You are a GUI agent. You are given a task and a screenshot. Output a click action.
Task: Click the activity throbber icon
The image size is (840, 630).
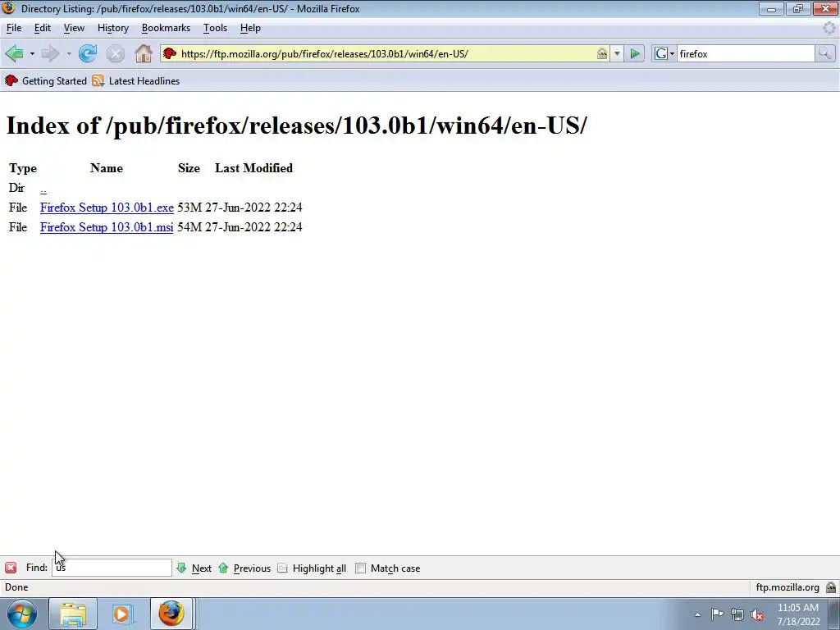829,28
